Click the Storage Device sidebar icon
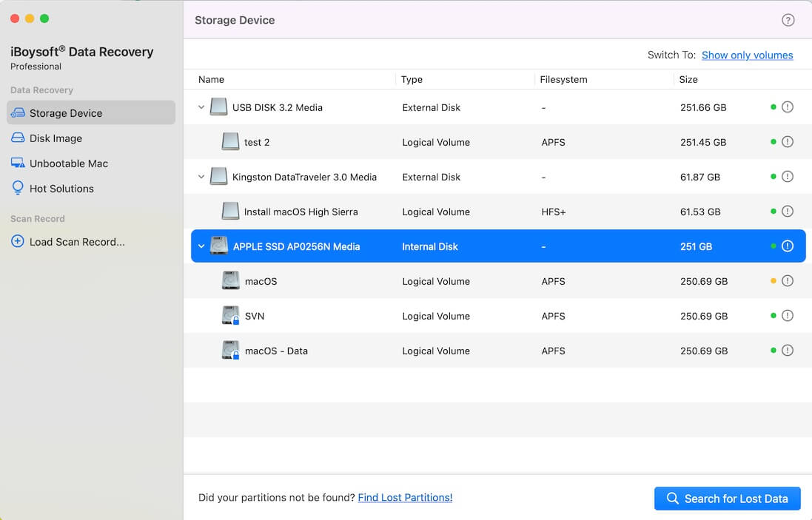The height and width of the screenshot is (520, 812). (x=18, y=112)
